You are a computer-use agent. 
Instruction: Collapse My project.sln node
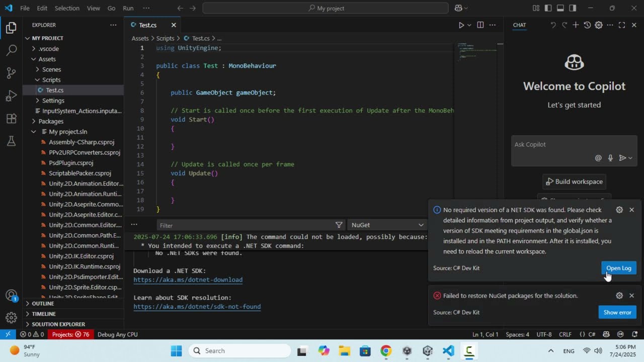coord(34,132)
